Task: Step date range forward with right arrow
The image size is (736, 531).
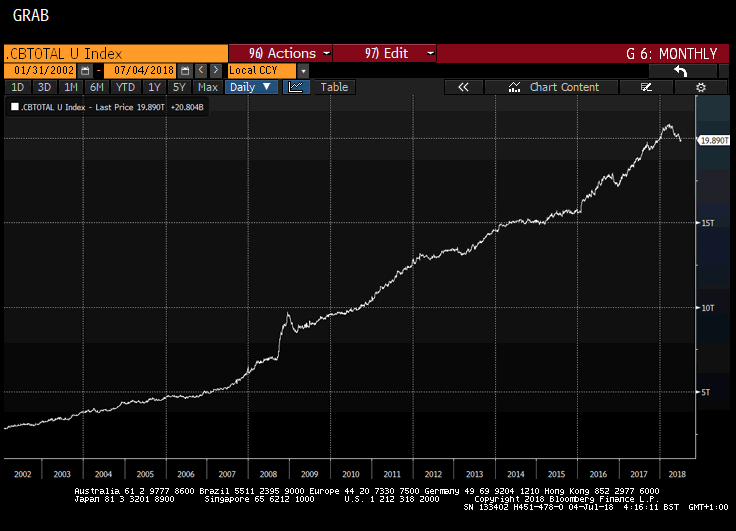Action: click(215, 70)
